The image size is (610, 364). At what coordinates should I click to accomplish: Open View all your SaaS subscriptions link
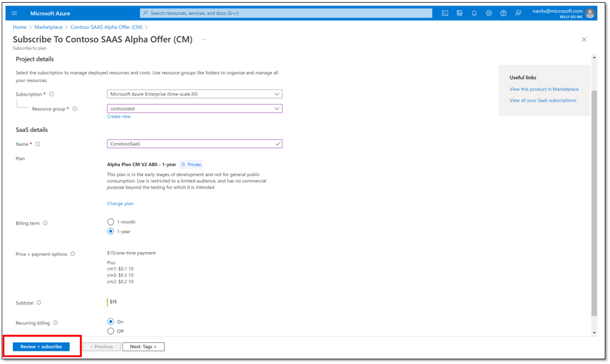(x=544, y=100)
